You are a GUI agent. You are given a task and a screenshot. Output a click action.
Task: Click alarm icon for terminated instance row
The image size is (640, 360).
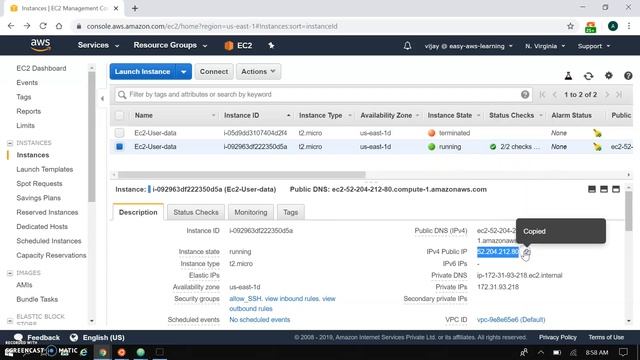(597, 133)
